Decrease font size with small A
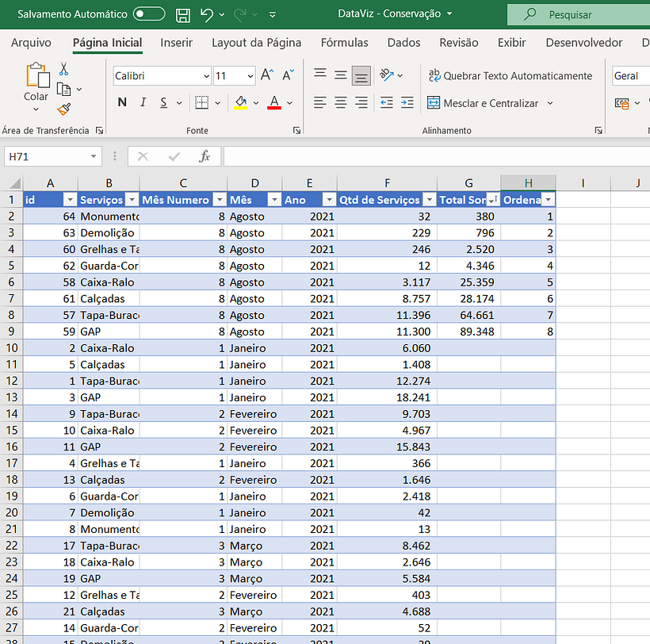Screen dimensions: 650x644 tap(288, 75)
